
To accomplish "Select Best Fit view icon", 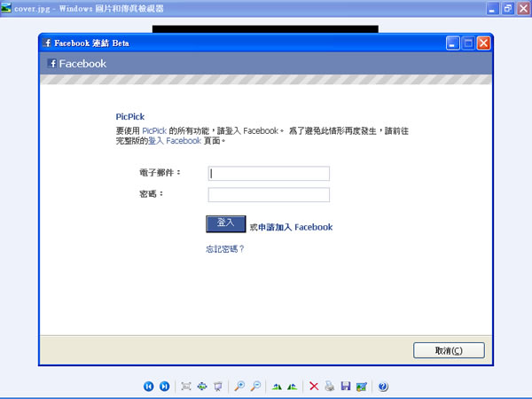I will (x=186, y=386).
